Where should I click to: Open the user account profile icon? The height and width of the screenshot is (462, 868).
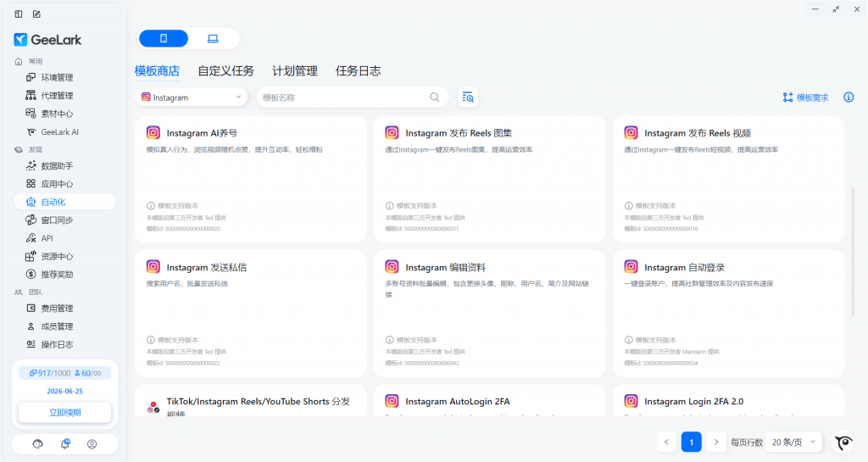tap(92, 444)
